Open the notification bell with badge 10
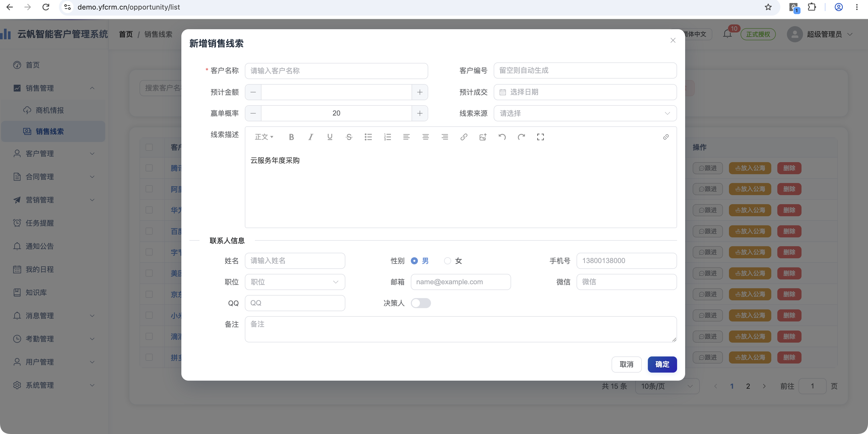Screen dimensions: 868x434 727,34
